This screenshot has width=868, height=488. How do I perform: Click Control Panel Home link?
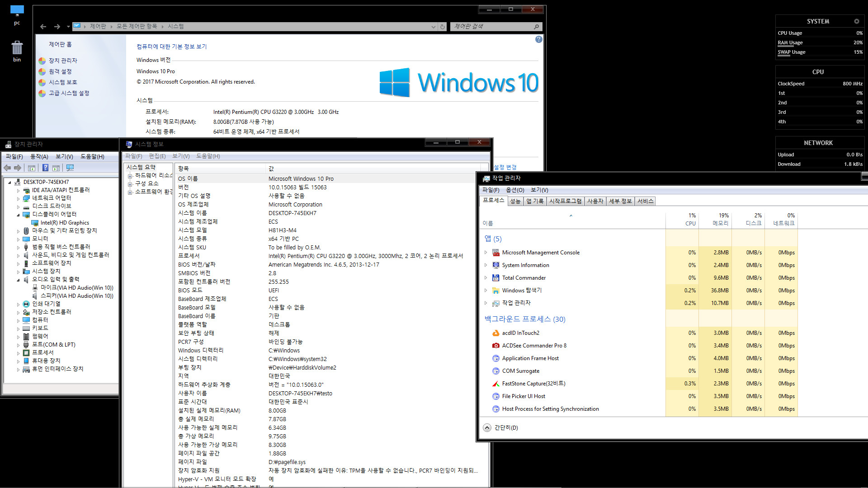coord(60,44)
